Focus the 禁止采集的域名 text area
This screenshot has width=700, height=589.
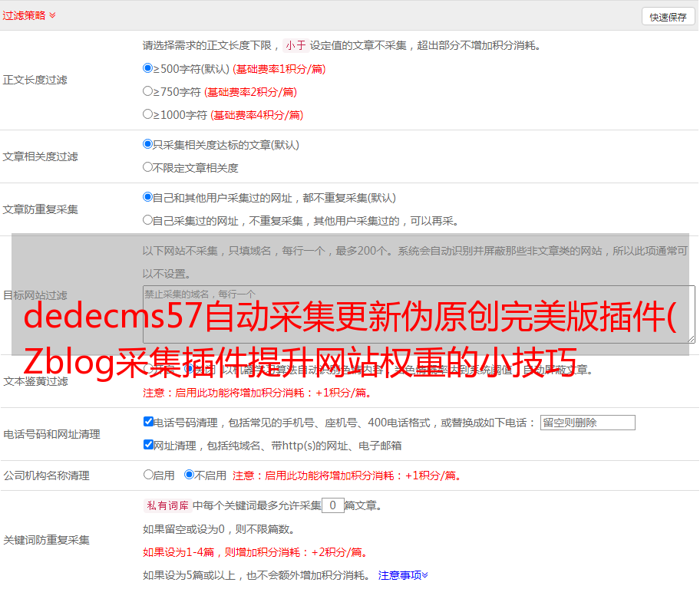(419, 314)
